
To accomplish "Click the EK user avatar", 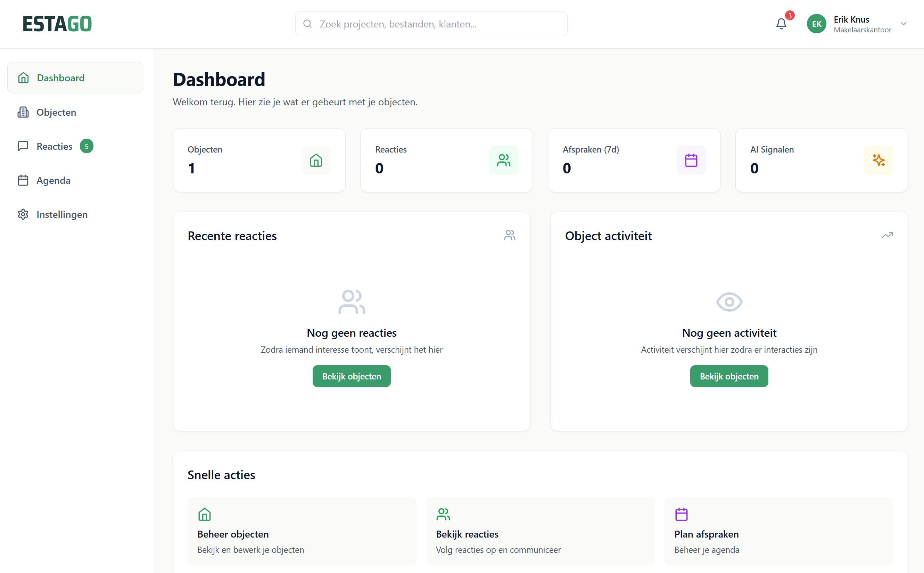I will pos(816,24).
